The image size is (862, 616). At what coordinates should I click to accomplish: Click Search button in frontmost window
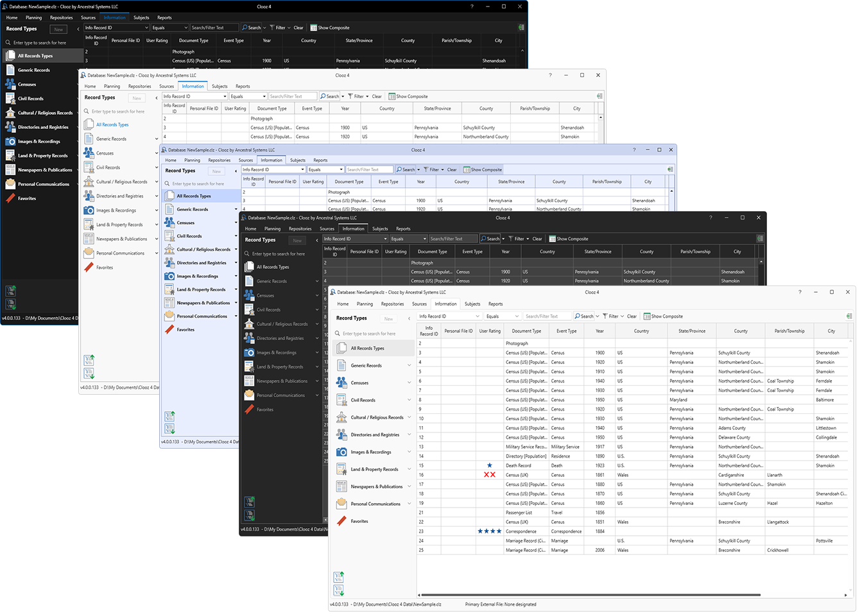584,316
